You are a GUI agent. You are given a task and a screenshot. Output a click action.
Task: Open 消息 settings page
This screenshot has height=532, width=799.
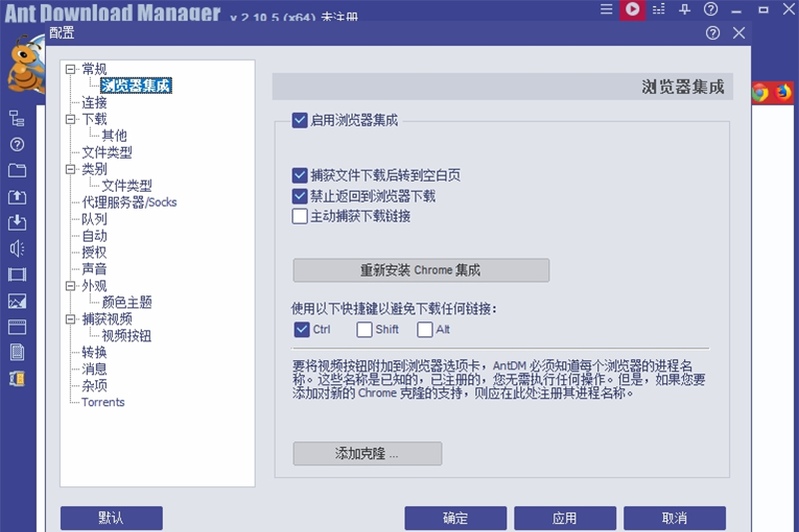click(94, 368)
